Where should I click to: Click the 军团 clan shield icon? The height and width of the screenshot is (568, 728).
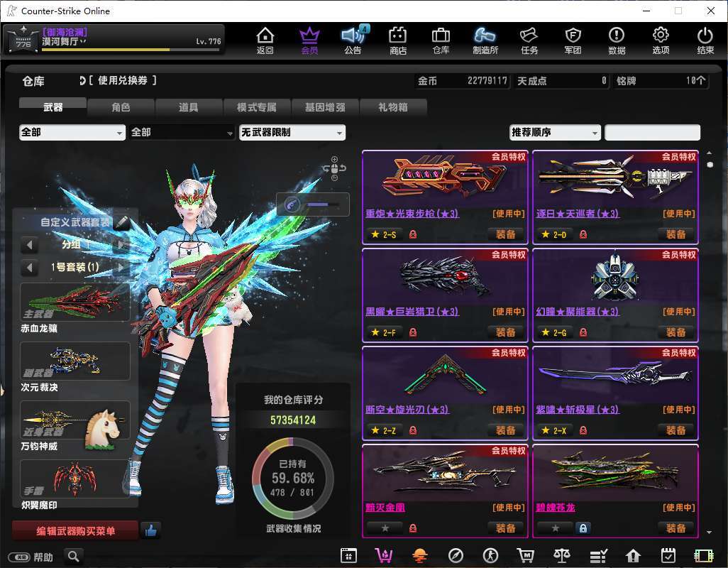pyautogui.click(x=573, y=40)
